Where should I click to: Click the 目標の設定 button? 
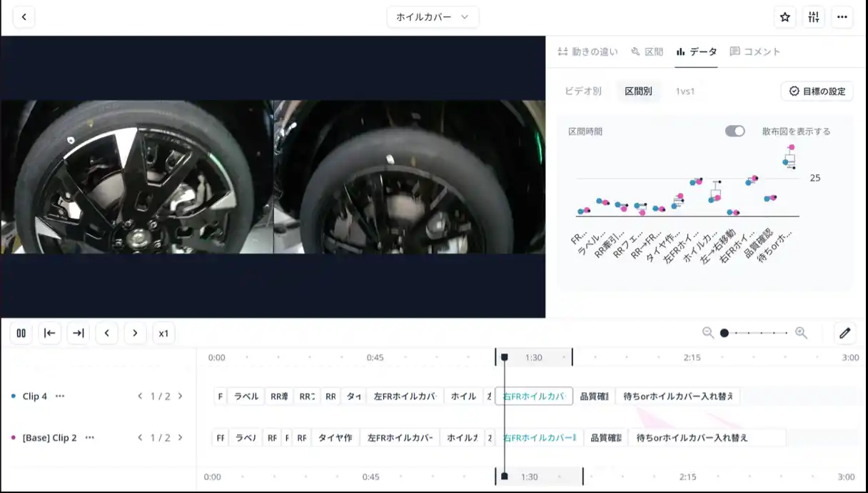tap(817, 91)
